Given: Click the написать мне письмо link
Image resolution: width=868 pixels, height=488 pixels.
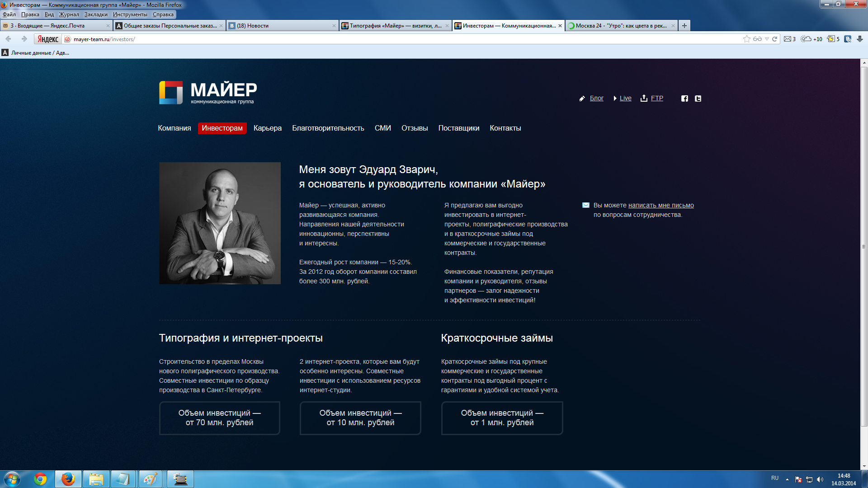Looking at the screenshot, I should click(660, 205).
